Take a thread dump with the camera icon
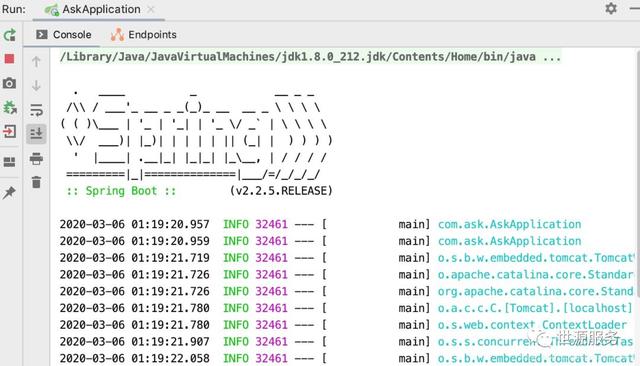The width and height of the screenshot is (640, 366). tap(9, 83)
